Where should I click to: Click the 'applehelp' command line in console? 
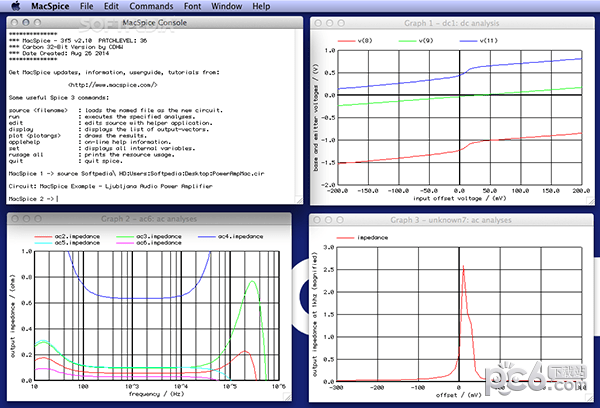click(x=90, y=142)
